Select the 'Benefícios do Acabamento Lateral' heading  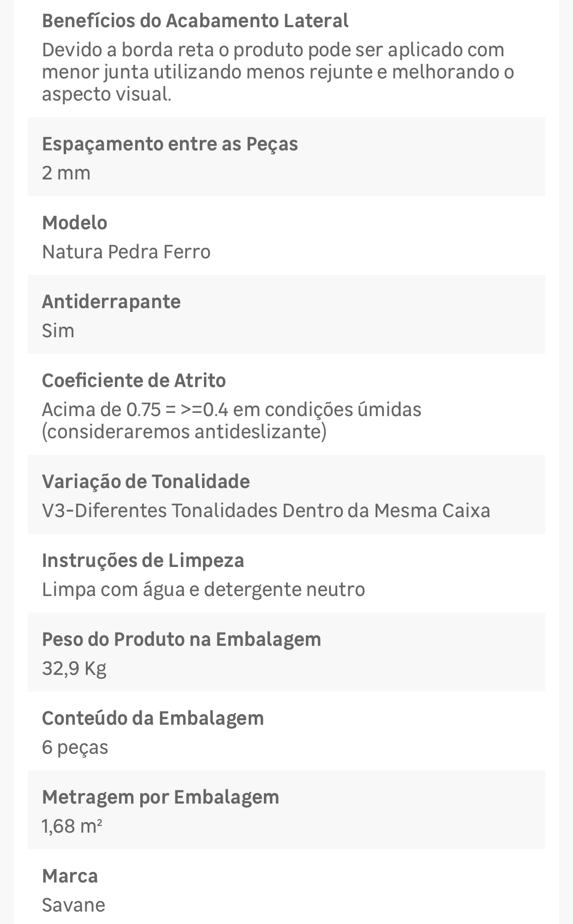pos(195,21)
